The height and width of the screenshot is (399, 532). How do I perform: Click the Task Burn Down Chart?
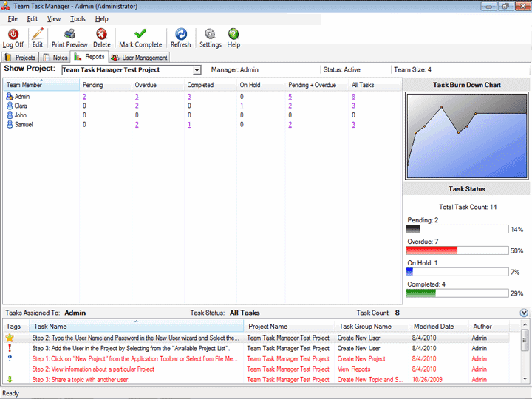point(466,137)
